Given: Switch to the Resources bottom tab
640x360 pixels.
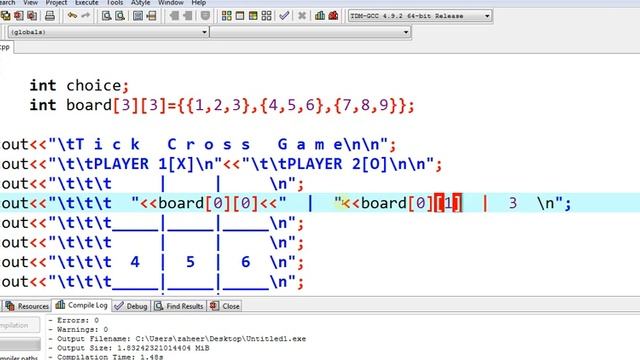Looking at the screenshot, I should [x=27, y=306].
